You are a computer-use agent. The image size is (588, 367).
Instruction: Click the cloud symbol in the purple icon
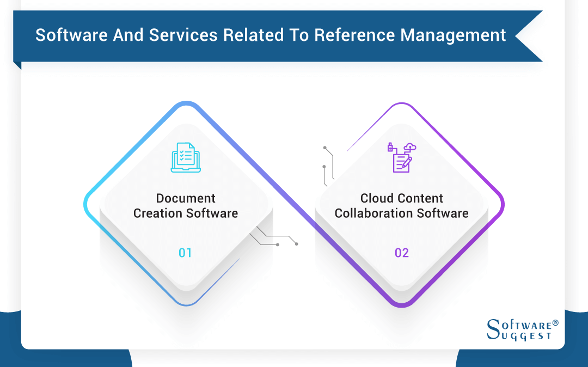coord(410,147)
